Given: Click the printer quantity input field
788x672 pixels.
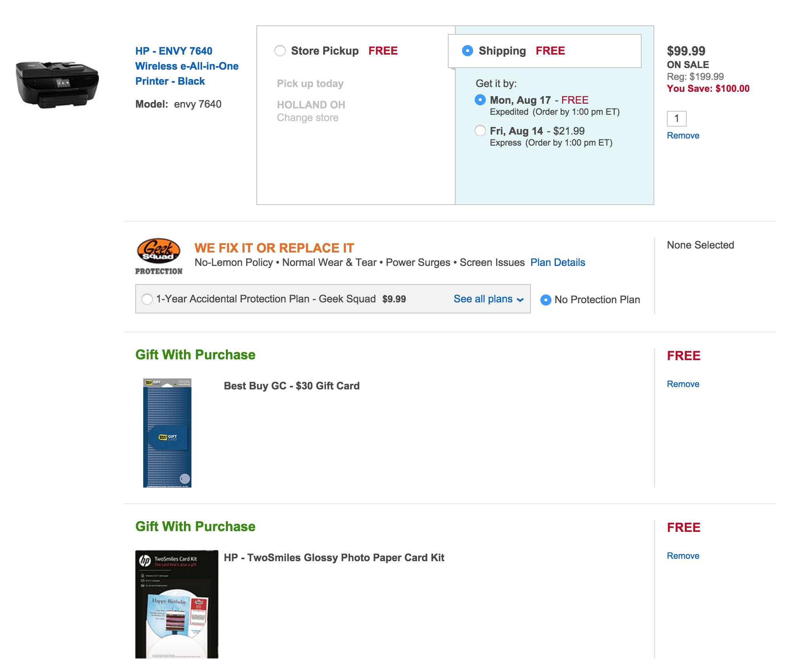Looking at the screenshot, I should (676, 119).
